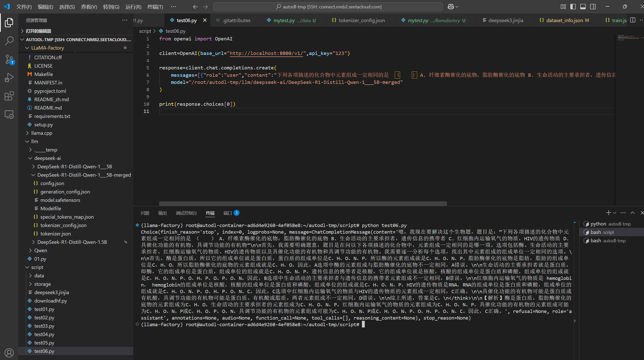Switch to the .gitattributes tab
This screenshot has width=644, height=360.
(236, 20)
